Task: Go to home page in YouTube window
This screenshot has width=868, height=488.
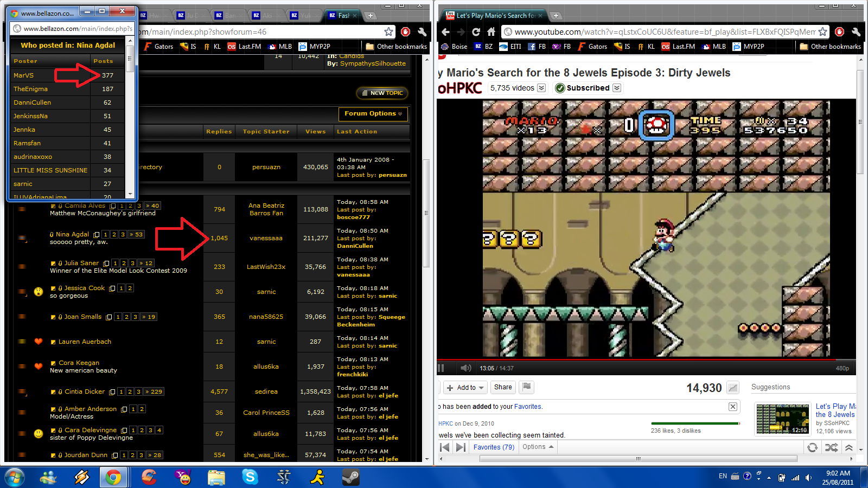Action: (x=492, y=32)
